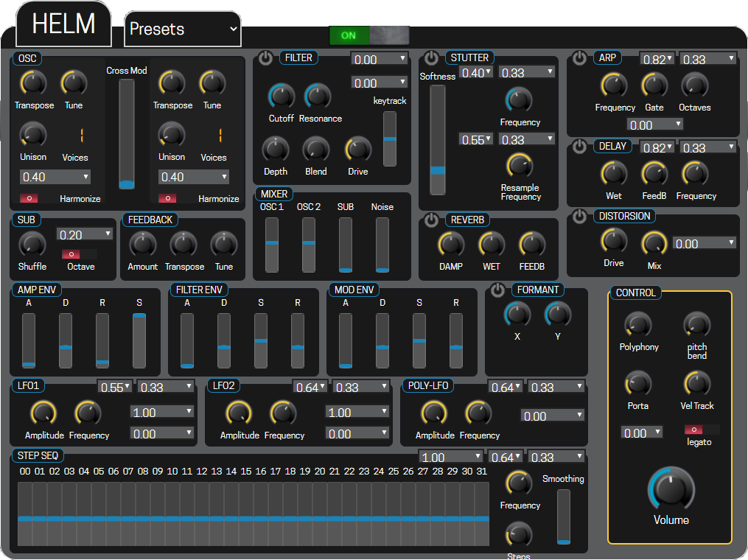Click the Filter Blend knob
748x560 pixels.
click(x=316, y=149)
